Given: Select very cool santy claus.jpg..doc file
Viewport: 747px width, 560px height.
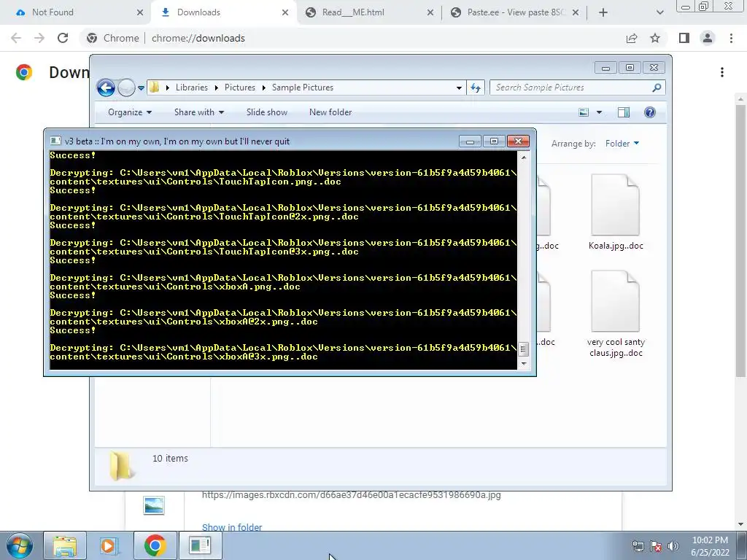Looking at the screenshot, I should pyautogui.click(x=616, y=314).
